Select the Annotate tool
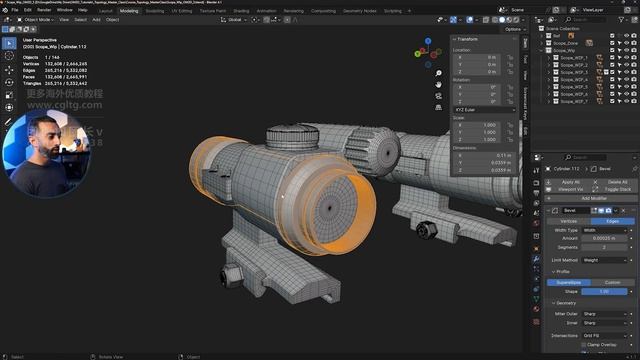640x360 pixels. click(8, 122)
